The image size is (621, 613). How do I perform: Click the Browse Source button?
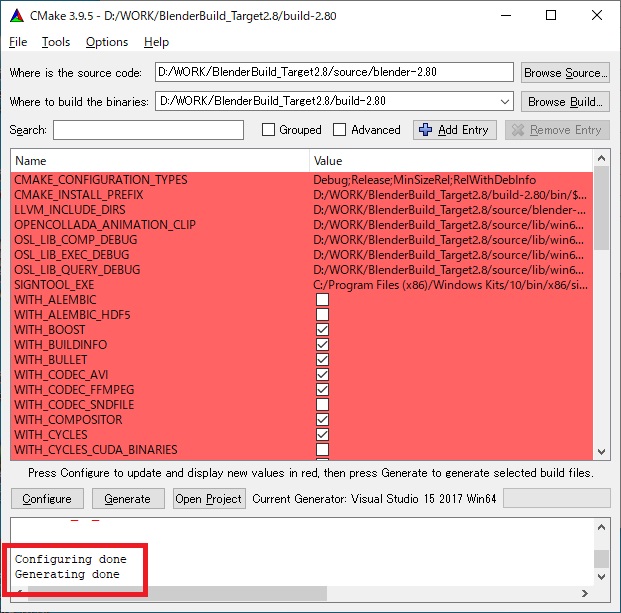pyautogui.click(x=565, y=72)
